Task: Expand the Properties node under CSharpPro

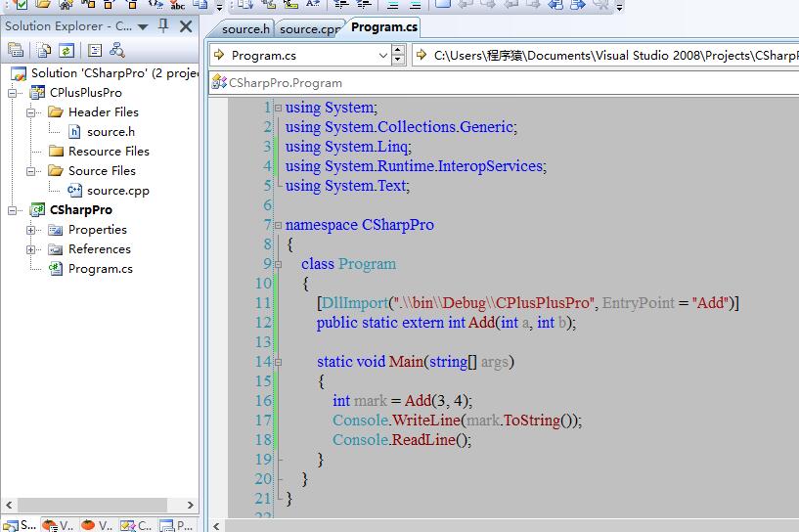Action: coord(30,230)
